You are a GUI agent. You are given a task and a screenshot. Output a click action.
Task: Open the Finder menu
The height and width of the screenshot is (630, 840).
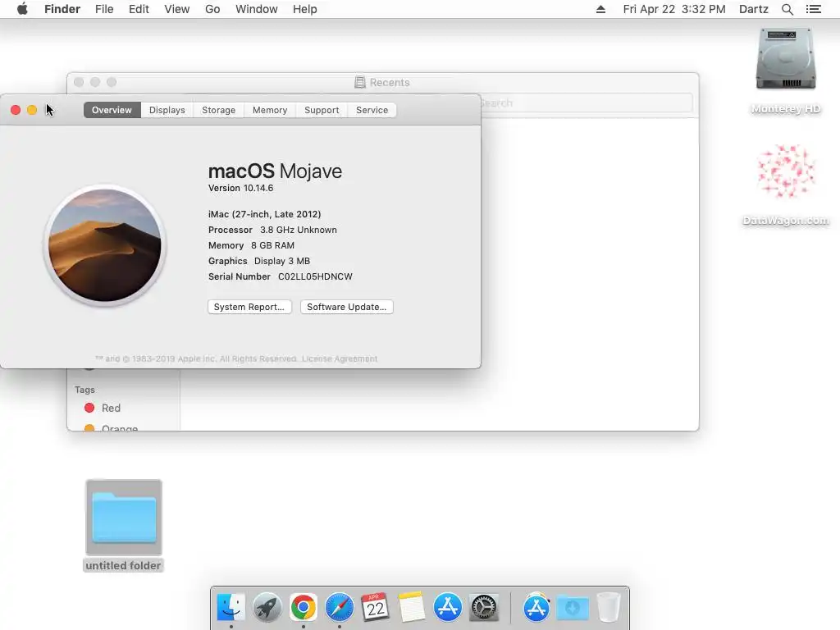62,9
